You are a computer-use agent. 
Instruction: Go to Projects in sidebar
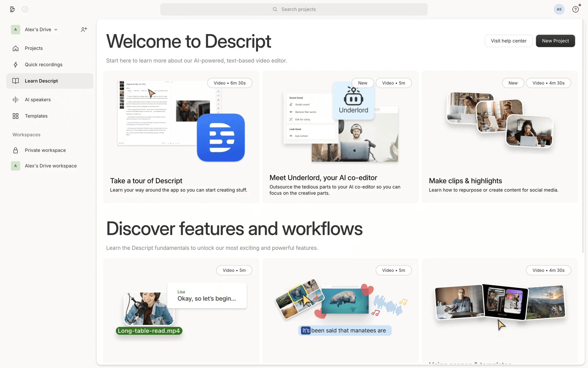click(34, 48)
